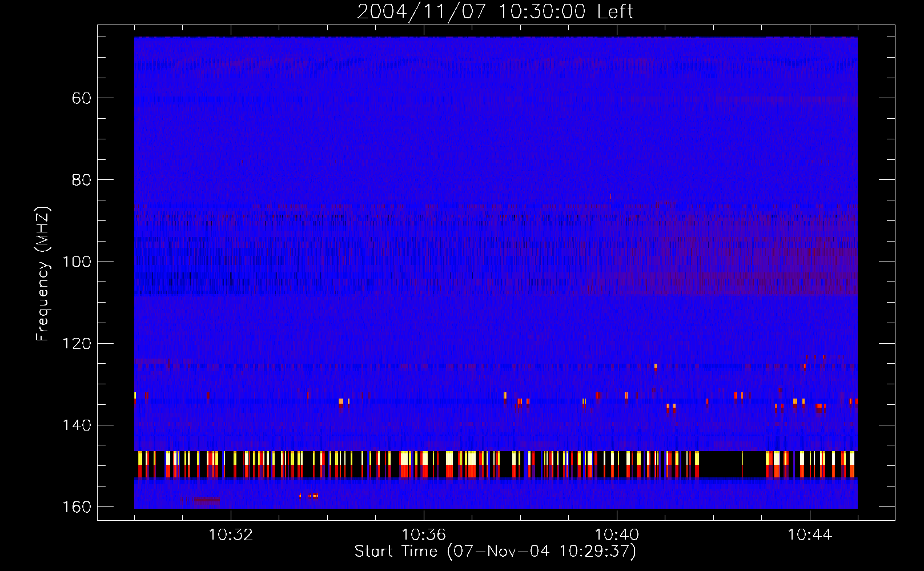
Task: Click the 100 frequency tick label
Action: [77, 262]
